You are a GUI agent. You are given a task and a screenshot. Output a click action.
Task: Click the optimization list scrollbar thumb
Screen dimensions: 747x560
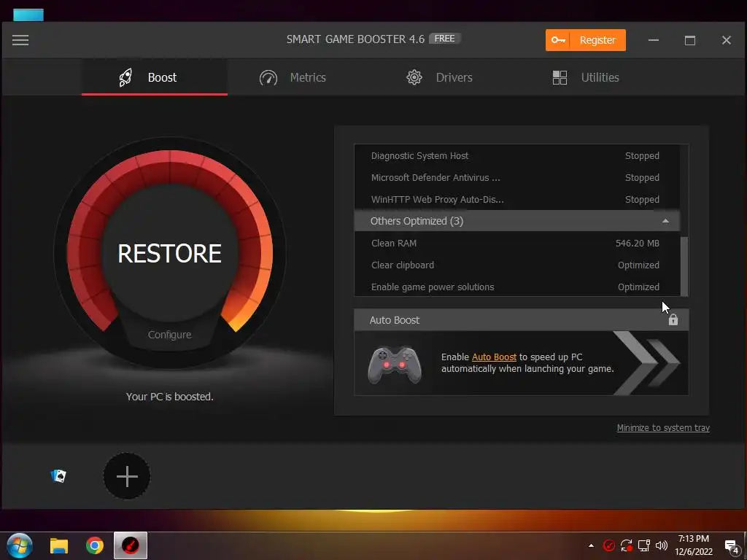[x=684, y=266]
